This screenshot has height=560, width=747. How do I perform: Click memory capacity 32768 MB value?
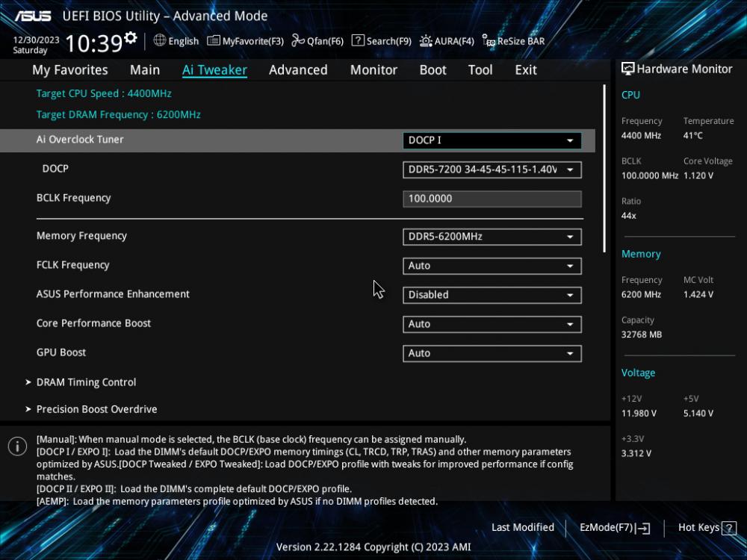pyautogui.click(x=641, y=335)
